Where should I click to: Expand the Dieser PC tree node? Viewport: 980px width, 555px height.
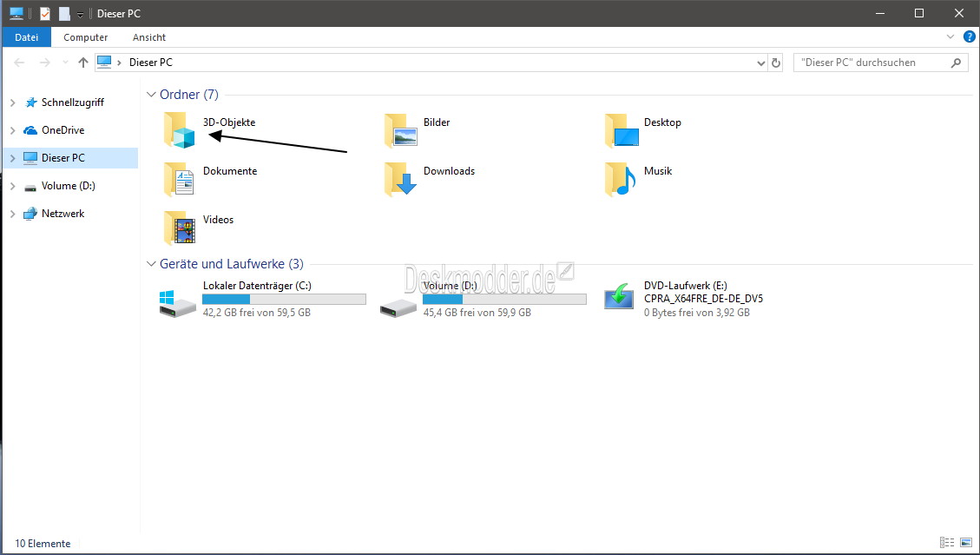tap(12, 158)
